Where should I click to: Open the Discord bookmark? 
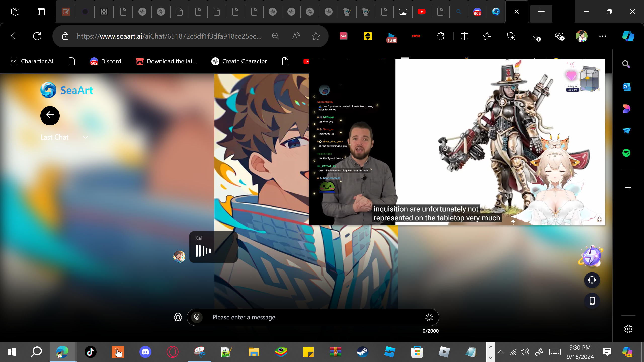point(106,61)
